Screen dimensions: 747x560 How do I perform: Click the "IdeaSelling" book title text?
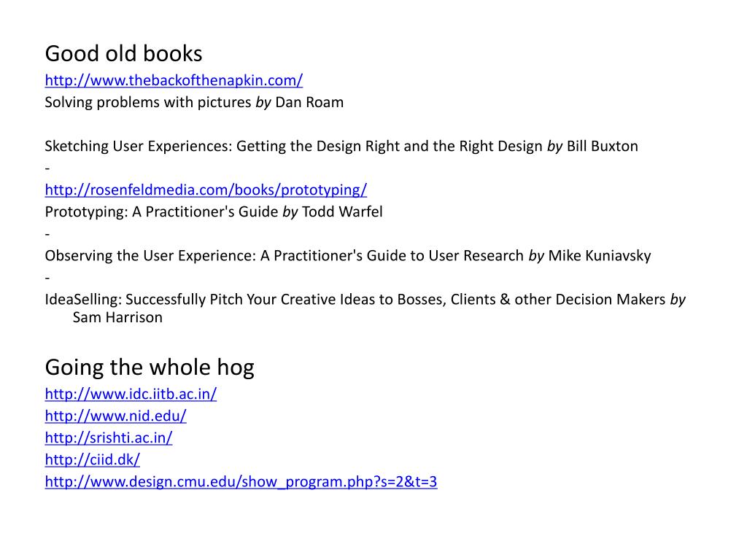pyautogui.click(x=83, y=300)
